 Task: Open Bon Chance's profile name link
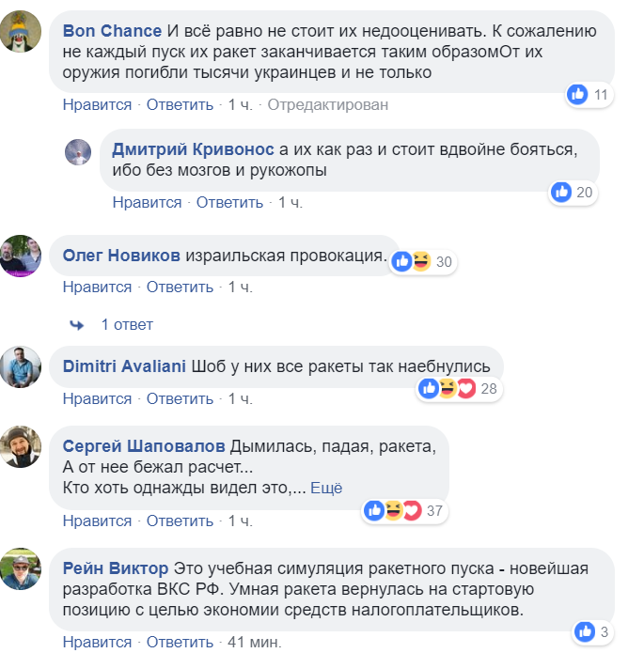click(x=112, y=31)
